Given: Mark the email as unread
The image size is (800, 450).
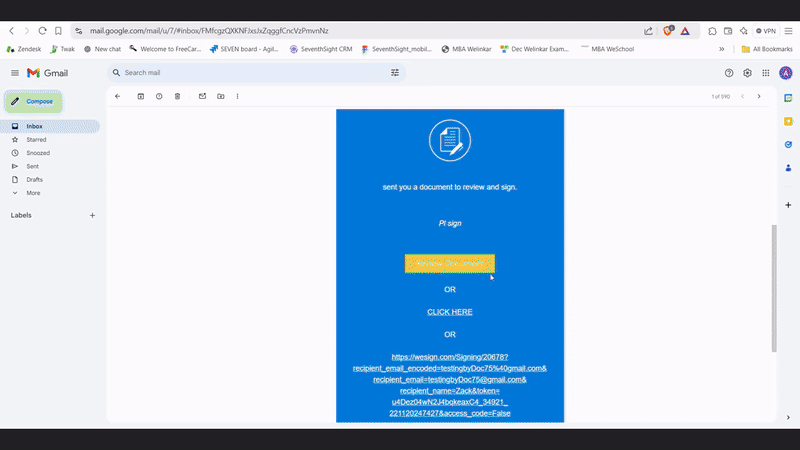Looking at the screenshot, I should [x=202, y=96].
